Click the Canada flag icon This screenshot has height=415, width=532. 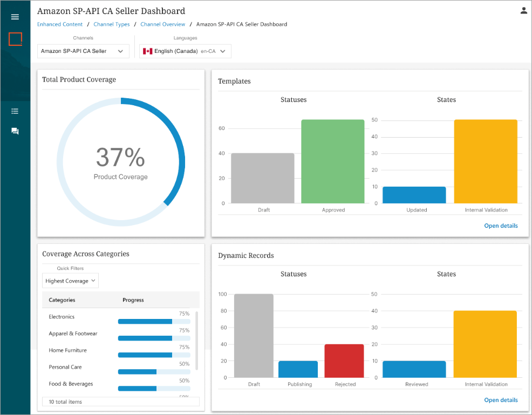tap(147, 51)
